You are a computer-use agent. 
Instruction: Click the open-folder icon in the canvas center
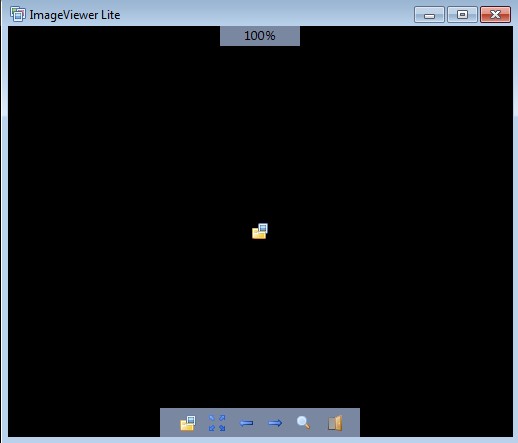(260, 231)
